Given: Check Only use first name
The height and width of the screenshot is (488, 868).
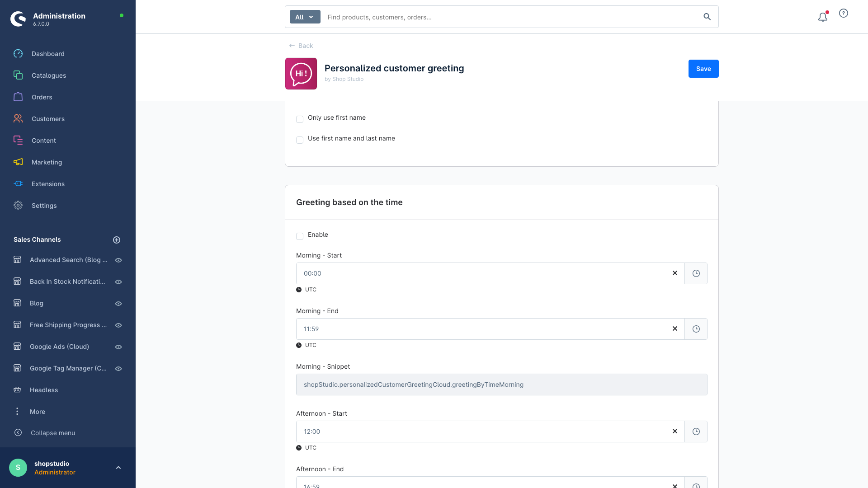Looking at the screenshot, I should coord(300,119).
